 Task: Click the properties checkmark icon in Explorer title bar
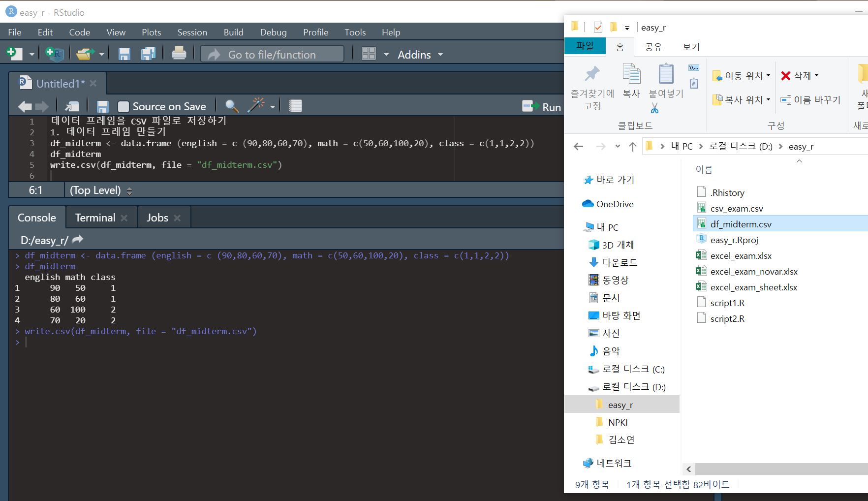coord(598,27)
